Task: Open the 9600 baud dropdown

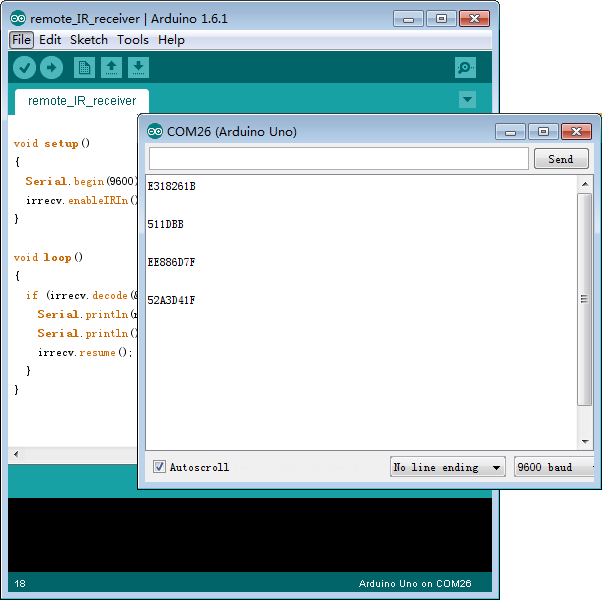Action: 555,467
